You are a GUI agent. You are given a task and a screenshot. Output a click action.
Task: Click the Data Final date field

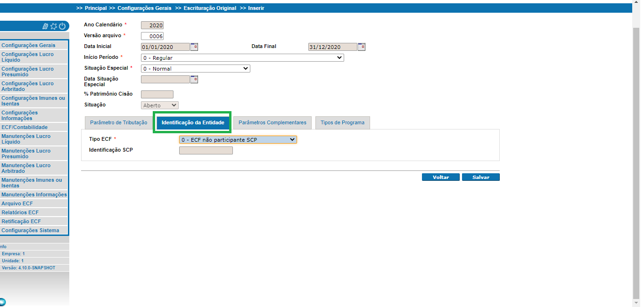point(333,47)
